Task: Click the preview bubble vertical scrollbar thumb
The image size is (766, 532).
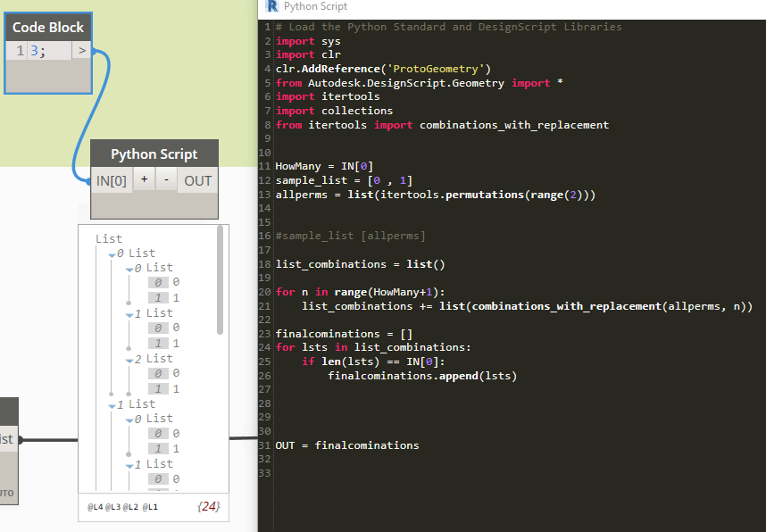Action: tap(220, 280)
